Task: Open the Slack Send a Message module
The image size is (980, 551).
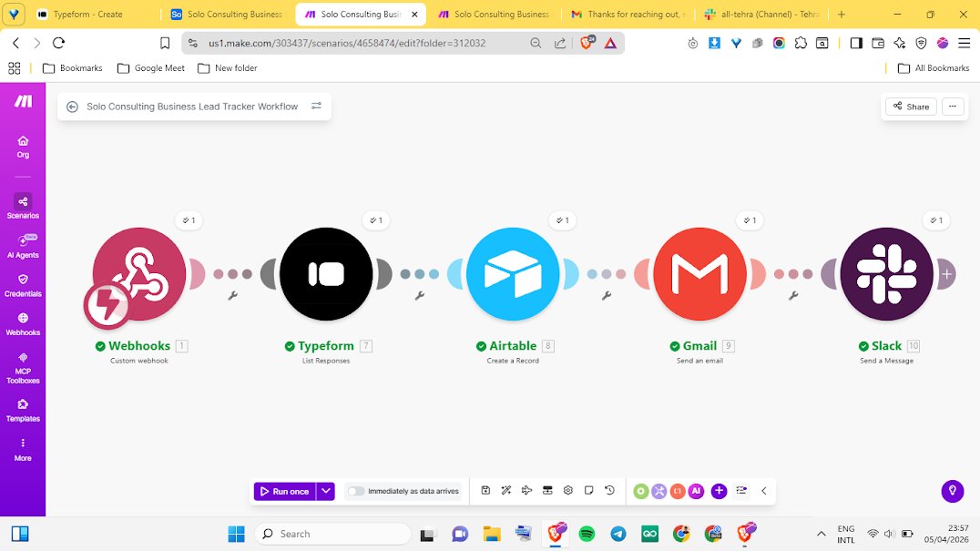Action: (x=886, y=273)
